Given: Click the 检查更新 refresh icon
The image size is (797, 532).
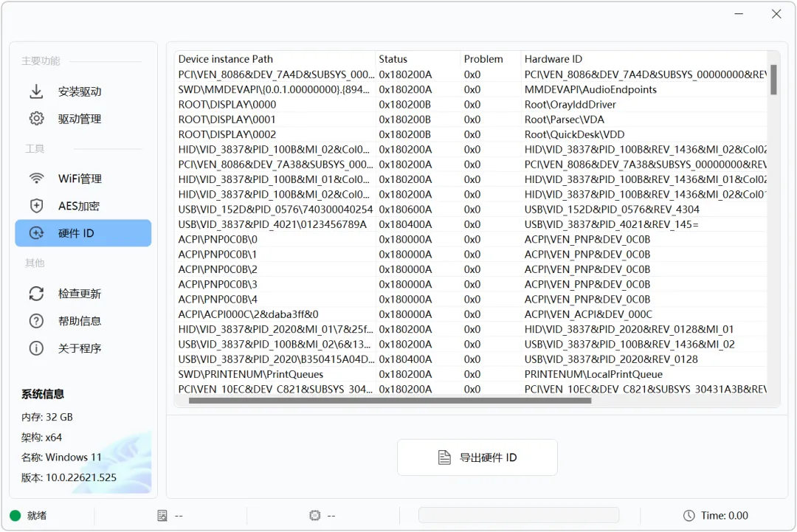Looking at the screenshot, I should (x=36, y=294).
